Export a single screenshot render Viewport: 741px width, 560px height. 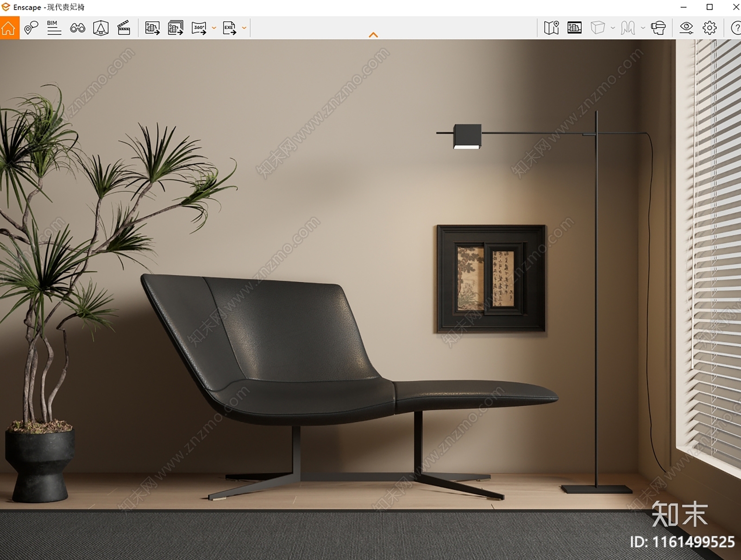coord(152,28)
